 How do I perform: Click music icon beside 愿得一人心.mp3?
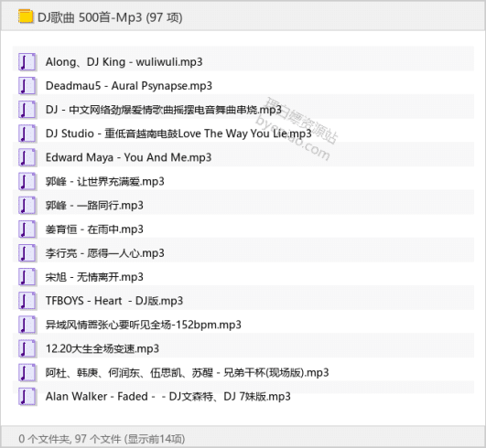(x=27, y=253)
